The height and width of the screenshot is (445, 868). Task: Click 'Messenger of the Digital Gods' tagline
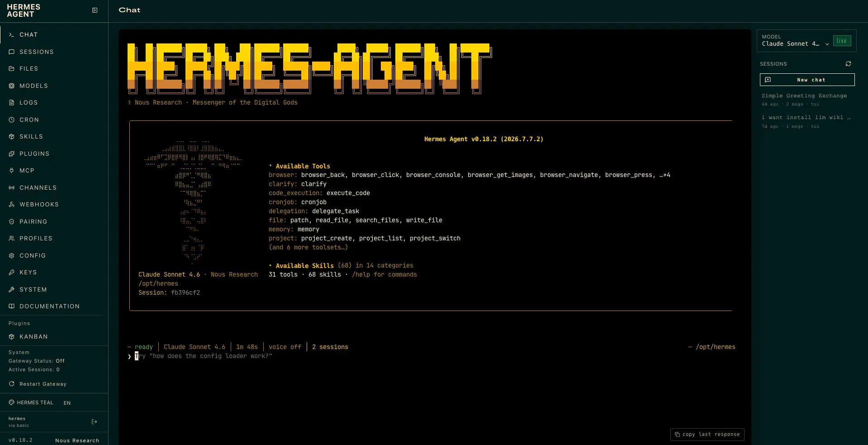tap(245, 102)
